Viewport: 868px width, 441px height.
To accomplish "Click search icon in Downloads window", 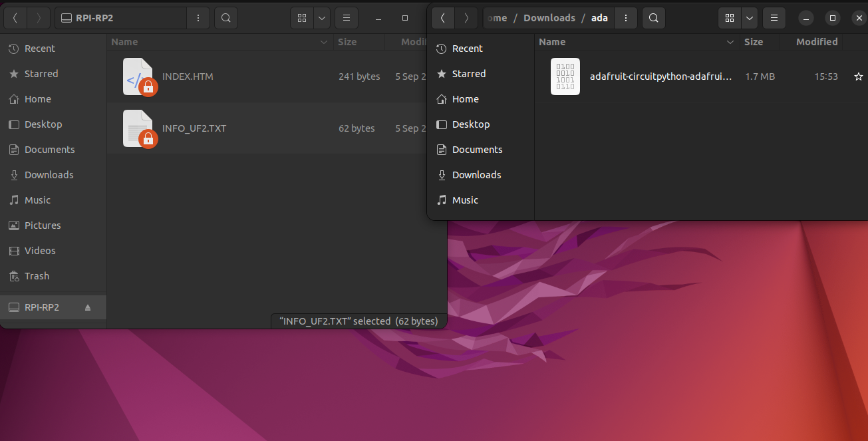I will 653,18.
